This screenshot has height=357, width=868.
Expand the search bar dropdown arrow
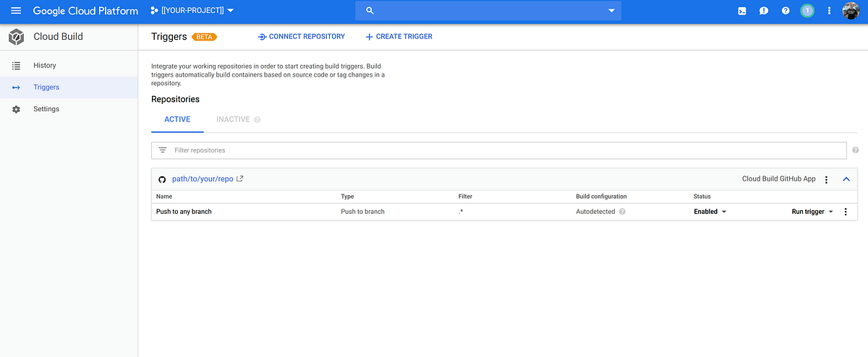pyautogui.click(x=611, y=11)
